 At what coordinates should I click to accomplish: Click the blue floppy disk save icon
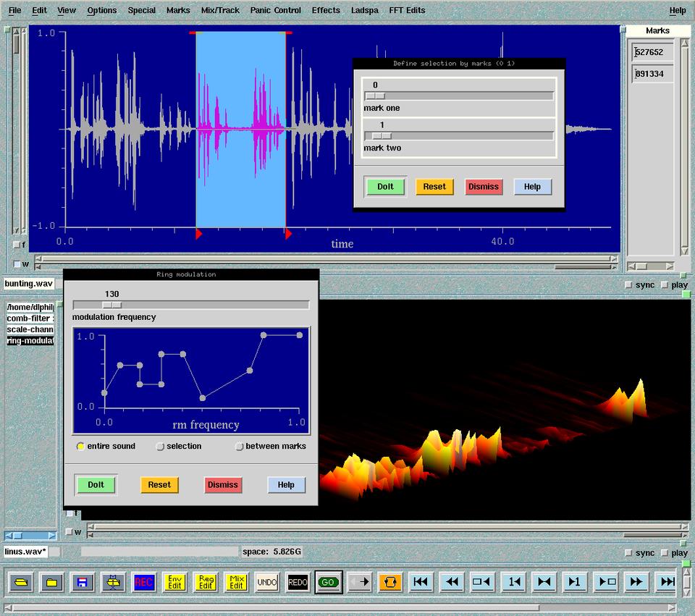coord(82,582)
